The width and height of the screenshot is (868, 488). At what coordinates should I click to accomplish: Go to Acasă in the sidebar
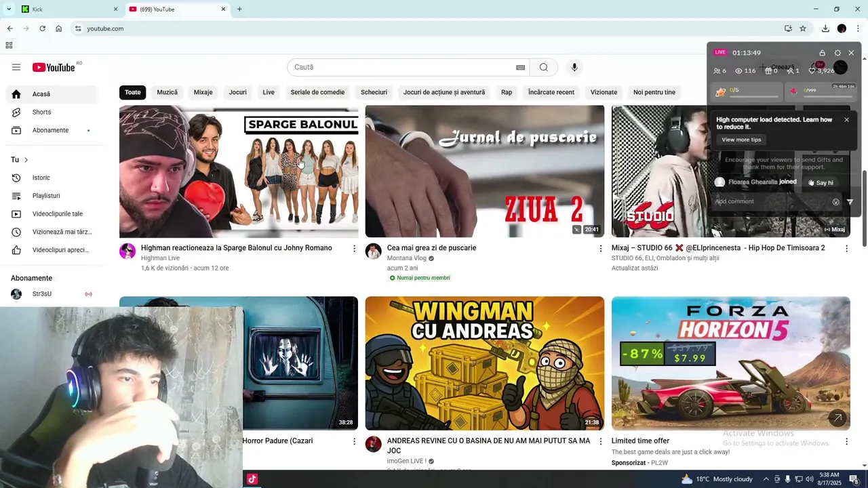point(52,94)
